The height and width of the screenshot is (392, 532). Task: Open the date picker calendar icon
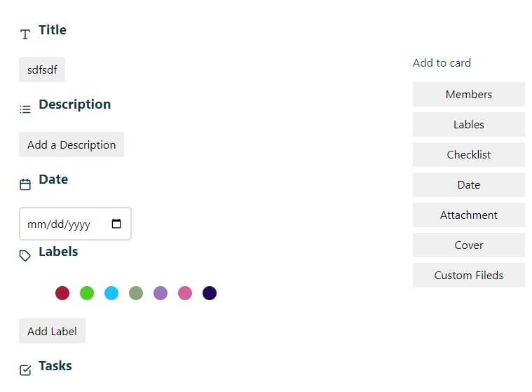(116, 224)
